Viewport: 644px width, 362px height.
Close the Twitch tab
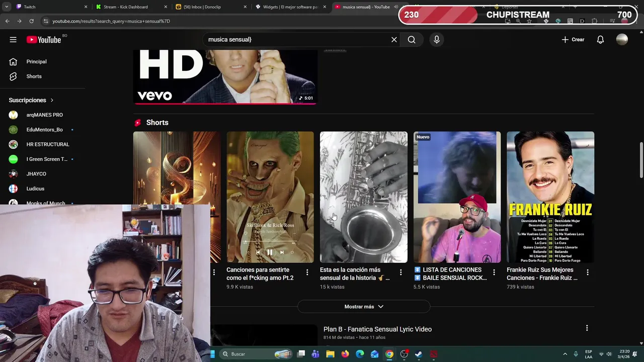86,7
